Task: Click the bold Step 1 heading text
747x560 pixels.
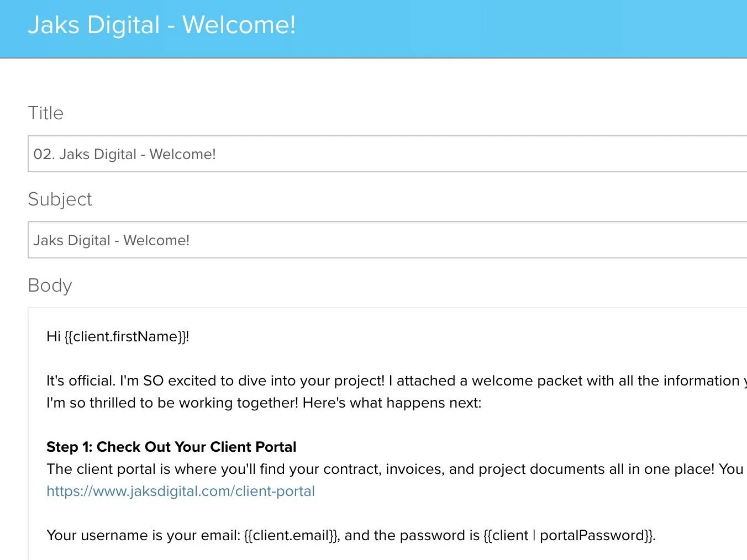Action: click(171, 447)
